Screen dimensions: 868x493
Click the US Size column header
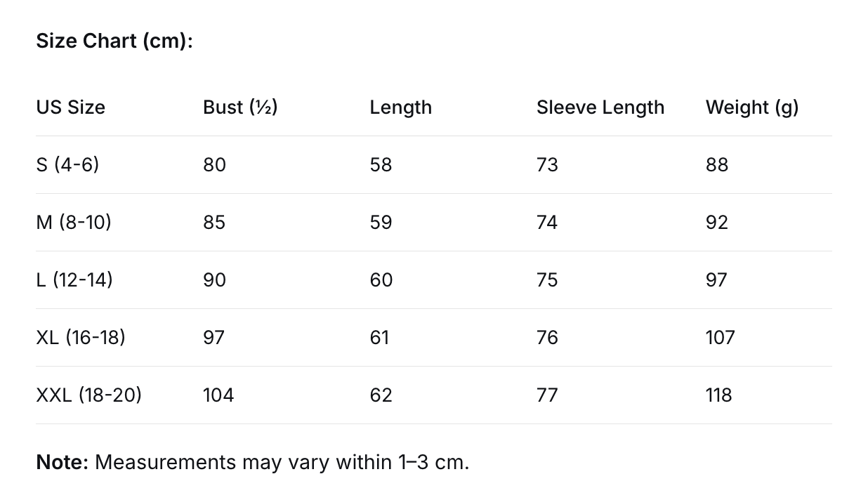(70, 107)
